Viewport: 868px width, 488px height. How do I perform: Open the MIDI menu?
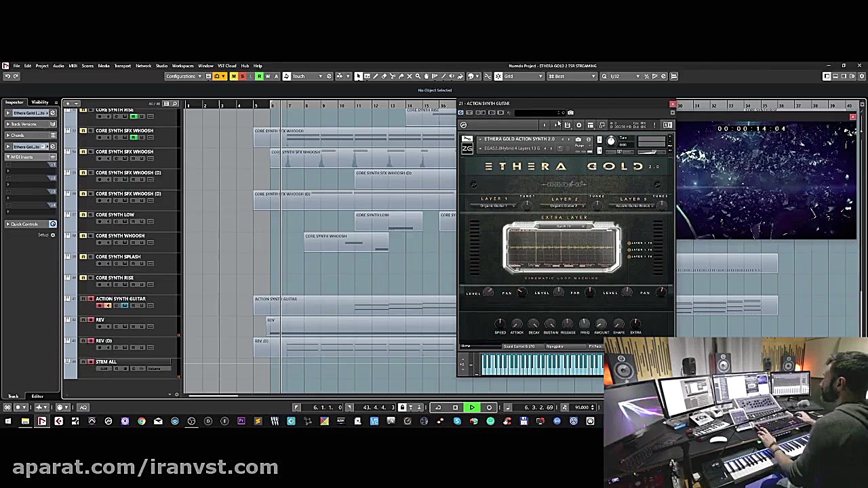[73, 66]
